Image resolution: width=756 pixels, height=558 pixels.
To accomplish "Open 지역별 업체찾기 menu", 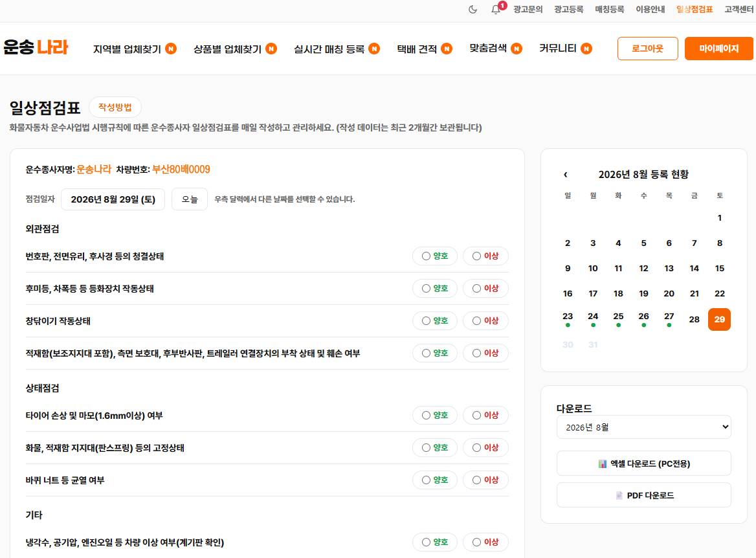I will 127,49.
